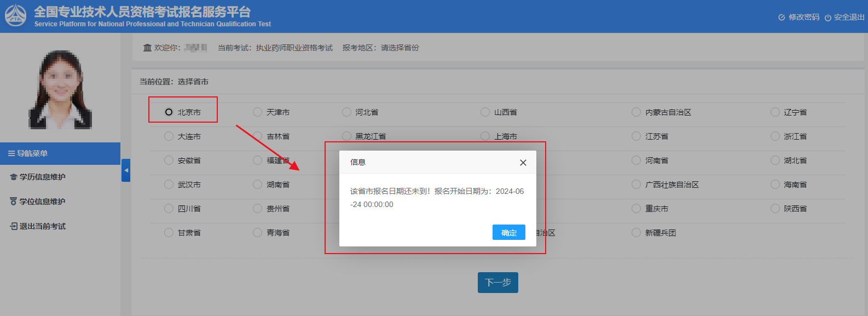
Task: Select 内蒙古自治区 radio button
Action: point(636,112)
